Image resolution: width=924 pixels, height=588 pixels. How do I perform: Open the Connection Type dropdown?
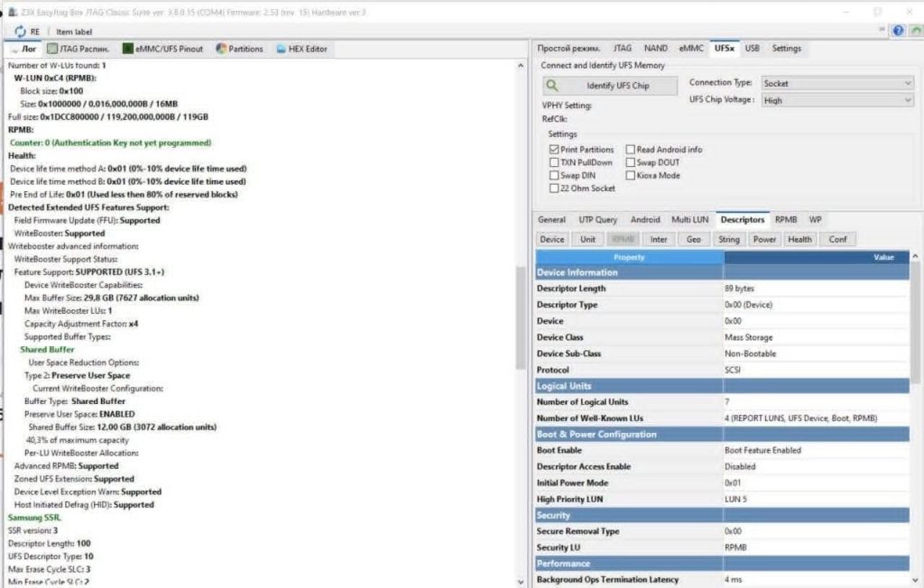tap(837, 83)
